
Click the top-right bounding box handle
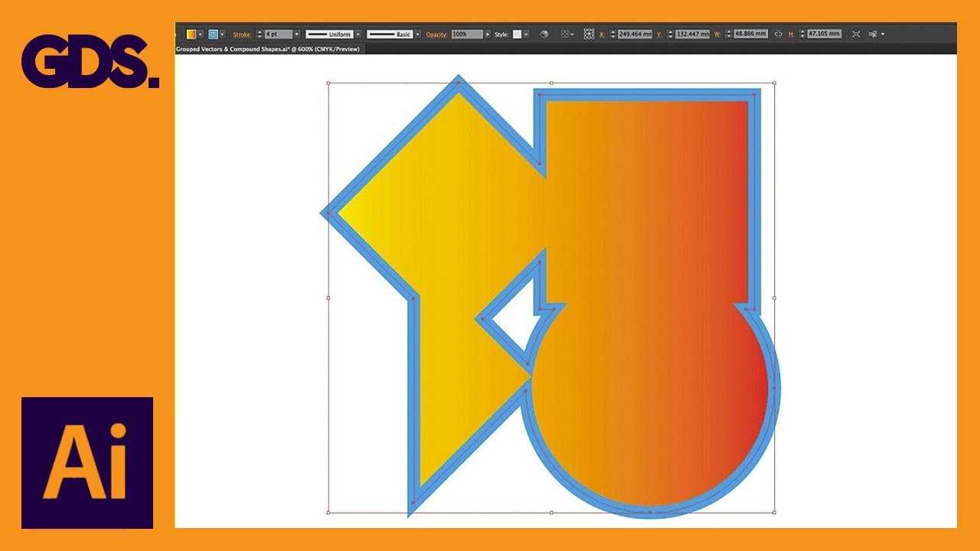pyautogui.click(x=774, y=83)
